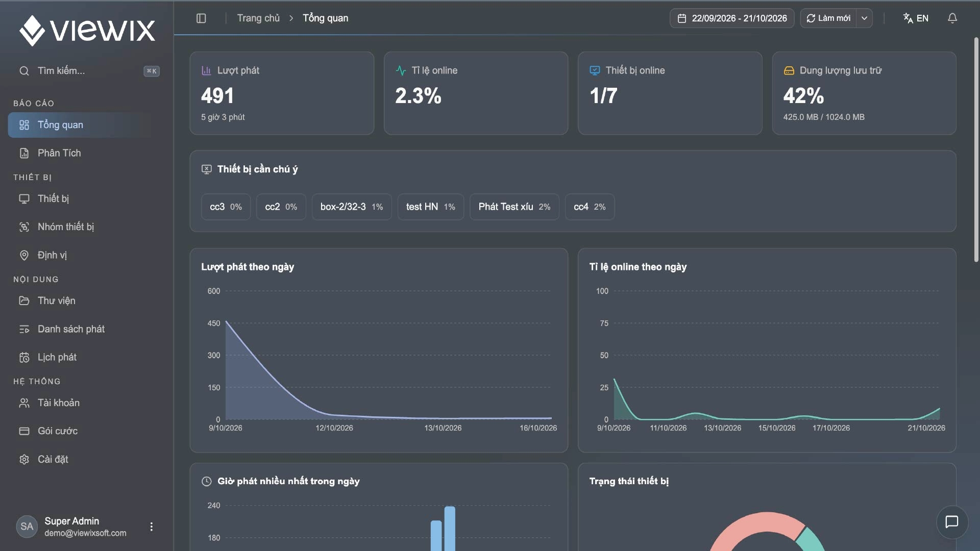This screenshot has width=980, height=551.
Task: Click the Thiết bị online monitor icon
Action: click(595, 70)
